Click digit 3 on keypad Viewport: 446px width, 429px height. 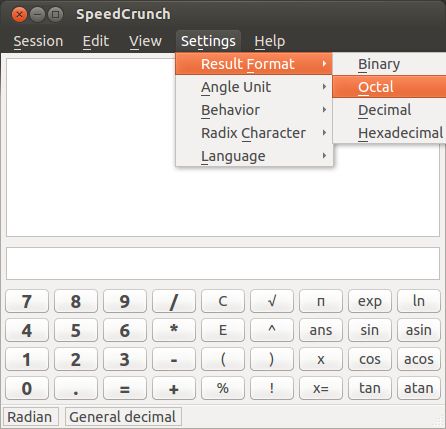tap(125, 359)
